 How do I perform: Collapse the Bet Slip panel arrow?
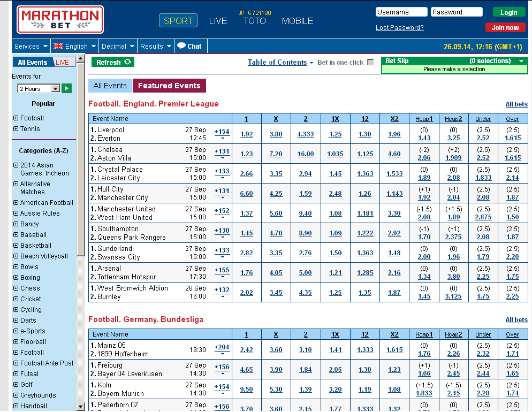[521, 61]
